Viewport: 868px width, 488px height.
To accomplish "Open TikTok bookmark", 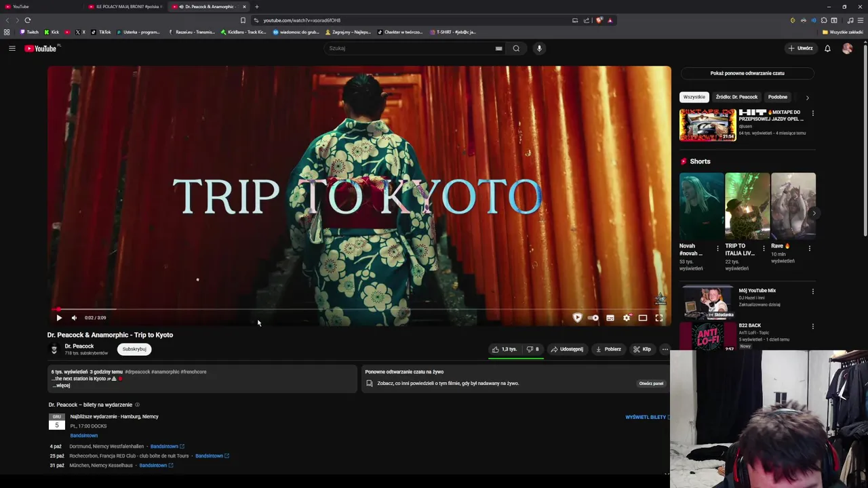I will tap(102, 32).
